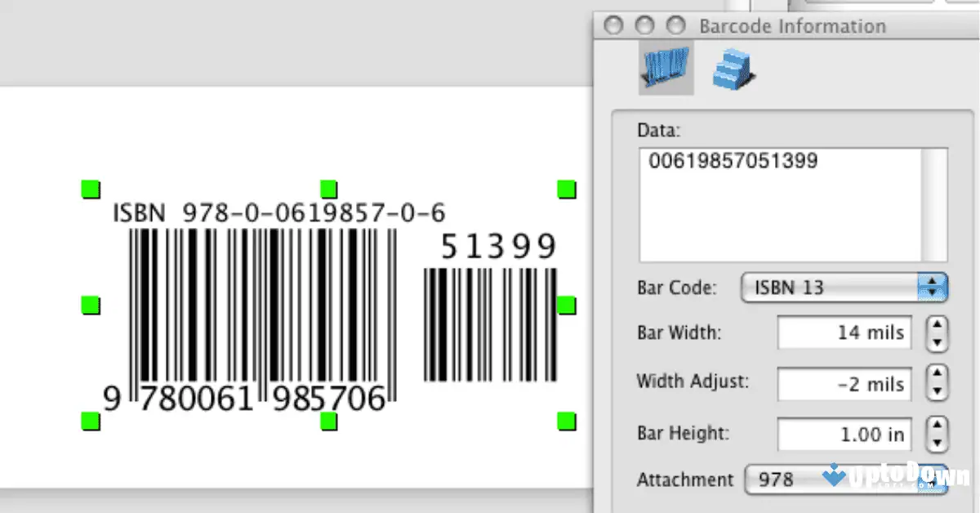This screenshot has height=513, width=980.
Task: Select the top-left green selection handle
Action: [90, 189]
